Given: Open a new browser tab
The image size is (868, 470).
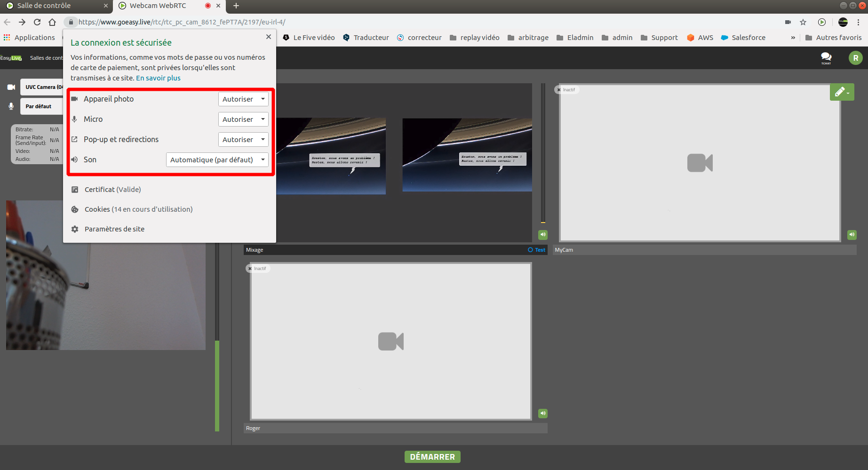Looking at the screenshot, I should coord(236,6).
